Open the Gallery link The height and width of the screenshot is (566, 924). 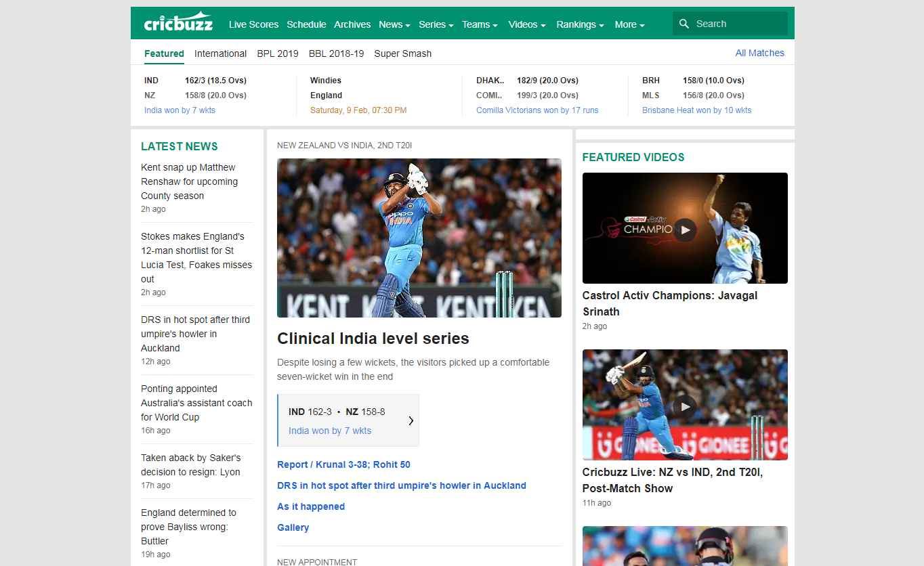click(x=293, y=527)
